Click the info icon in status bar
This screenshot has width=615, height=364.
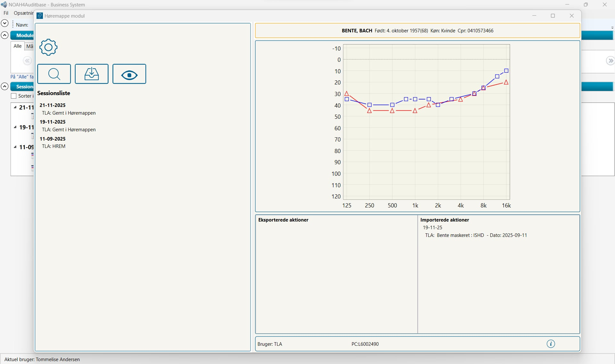coord(551,344)
